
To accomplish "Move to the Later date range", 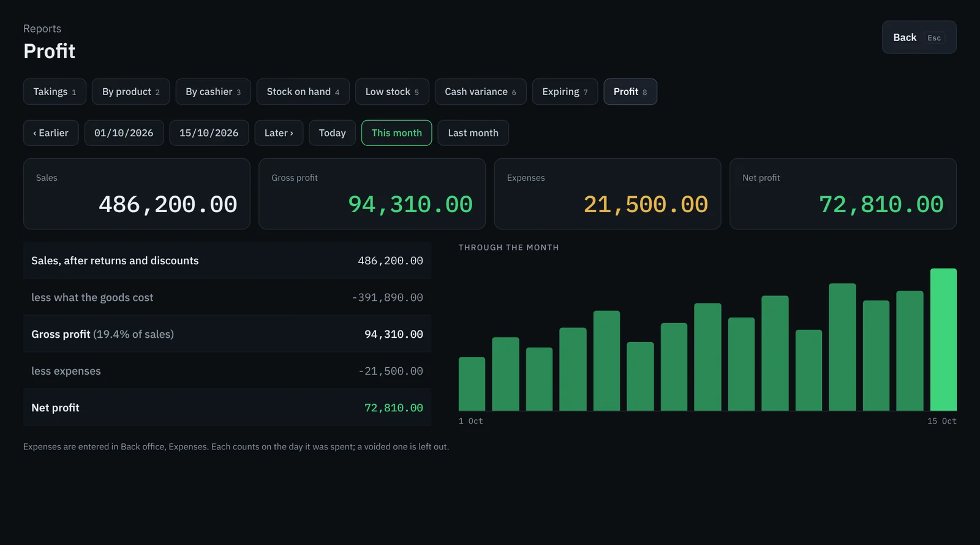I will pos(279,133).
